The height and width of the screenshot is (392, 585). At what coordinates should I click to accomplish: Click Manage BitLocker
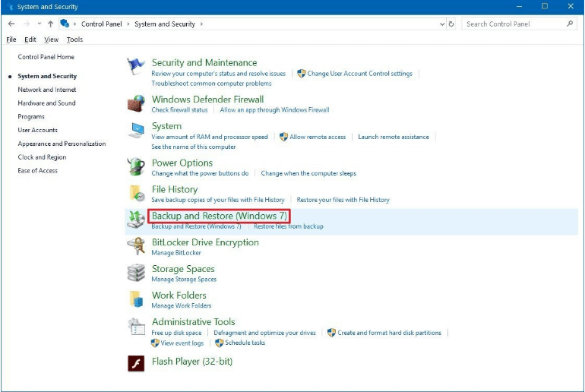coord(176,252)
